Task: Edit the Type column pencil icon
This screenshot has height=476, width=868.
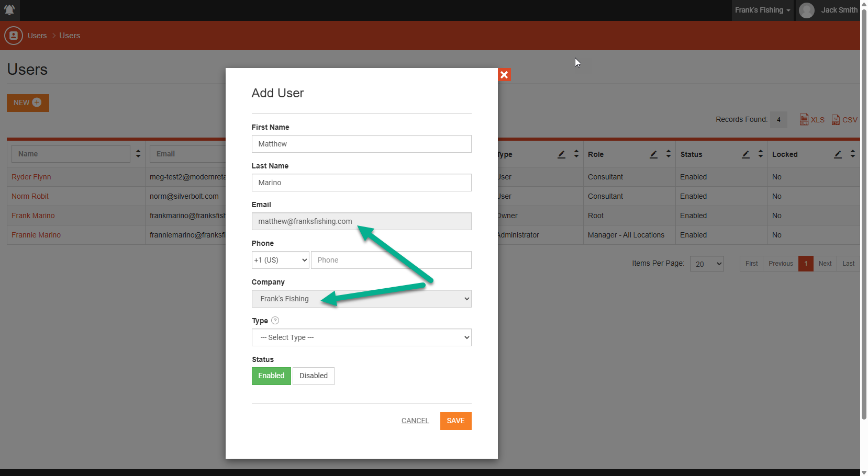Action: pyautogui.click(x=561, y=154)
